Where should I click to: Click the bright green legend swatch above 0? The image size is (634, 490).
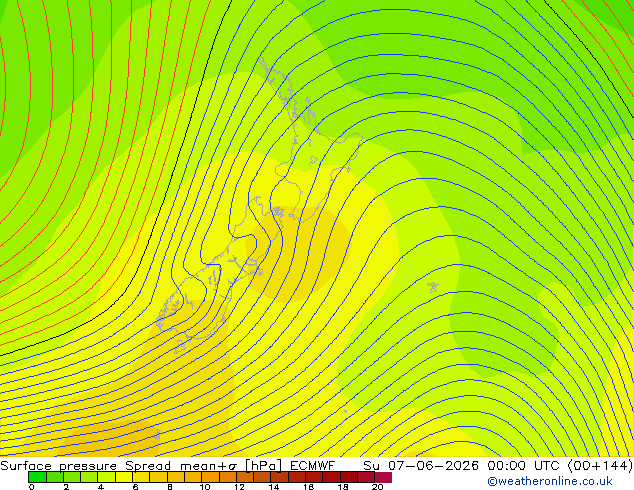[x=37, y=477]
